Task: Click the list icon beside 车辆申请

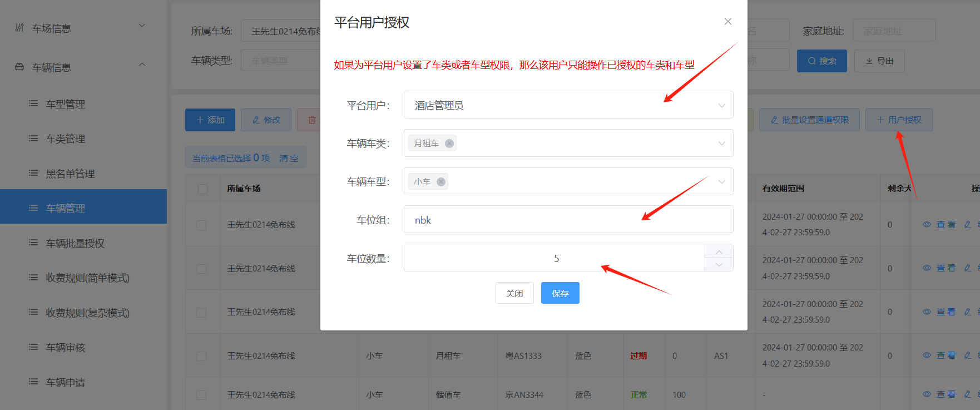Action: (x=33, y=382)
